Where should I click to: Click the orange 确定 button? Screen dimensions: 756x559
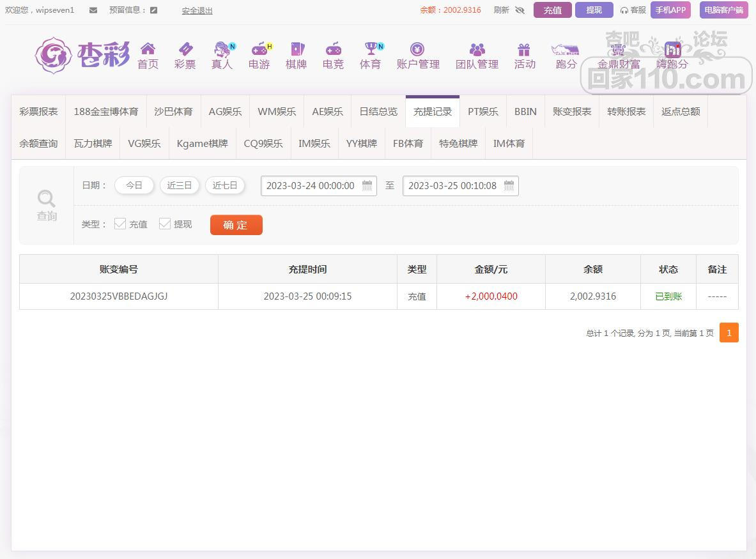236,225
